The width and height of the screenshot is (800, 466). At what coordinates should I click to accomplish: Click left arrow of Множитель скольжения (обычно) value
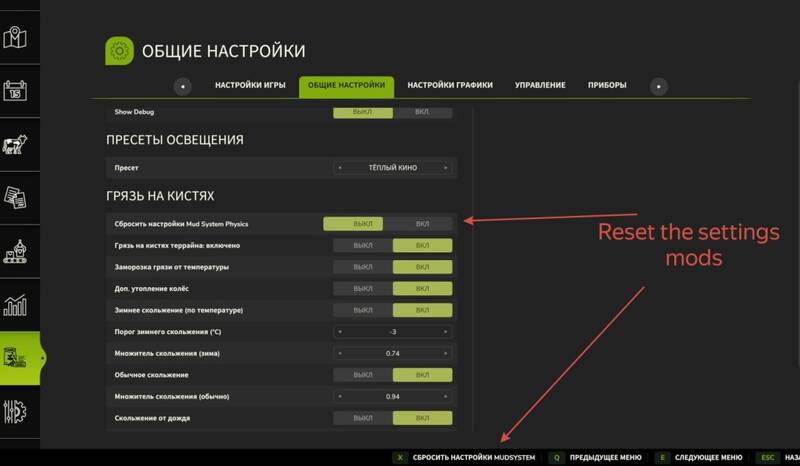point(340,396)
